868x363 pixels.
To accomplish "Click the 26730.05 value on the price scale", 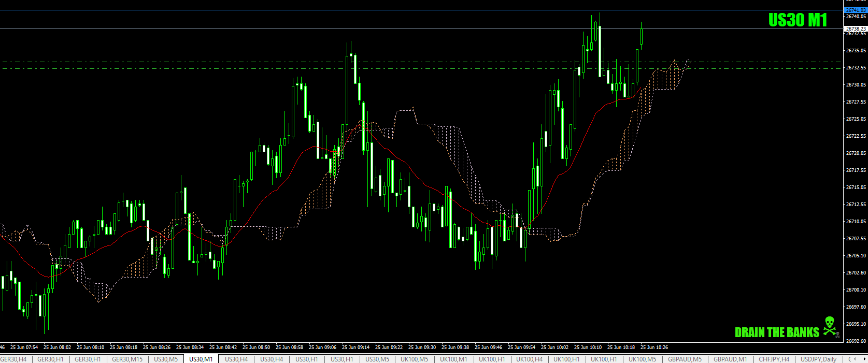I will point(856,85).
